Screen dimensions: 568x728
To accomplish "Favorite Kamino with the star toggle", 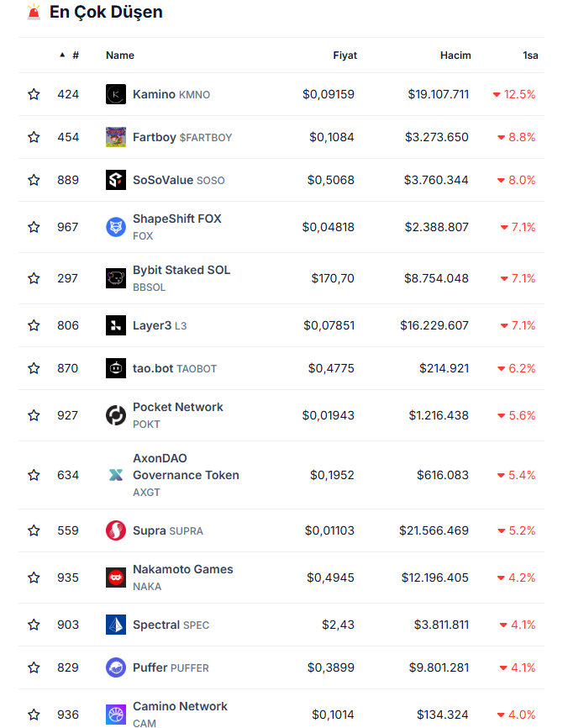I will 34,94.
